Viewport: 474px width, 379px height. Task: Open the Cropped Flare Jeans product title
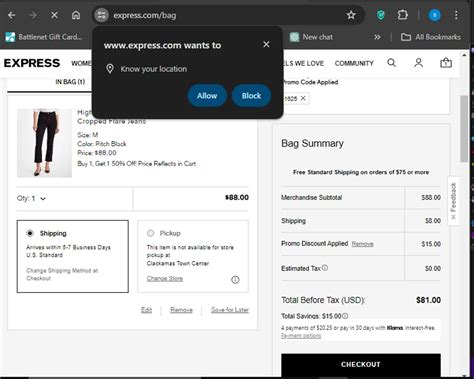[x=112, y=121]
